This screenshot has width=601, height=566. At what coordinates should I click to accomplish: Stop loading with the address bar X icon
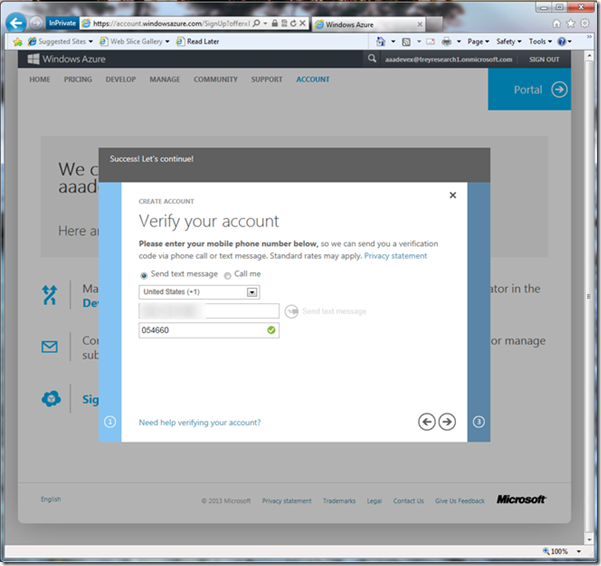pyautogui.click(x=302, y=23)
